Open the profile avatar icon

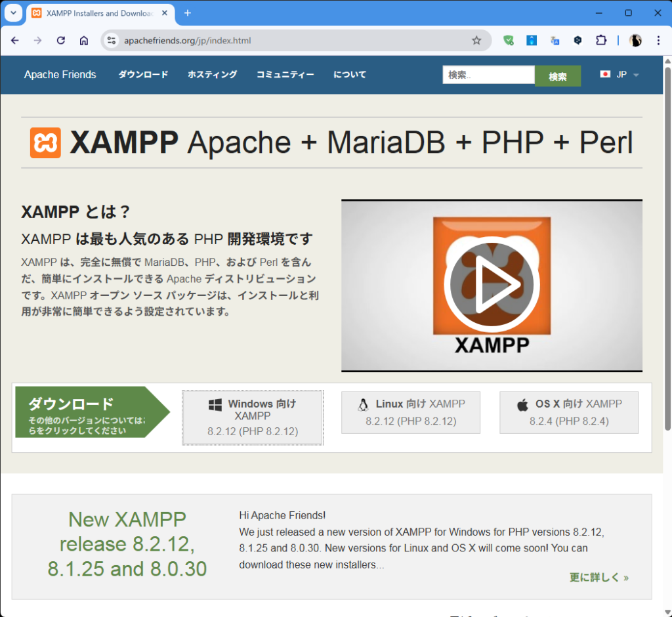(635, 41)
